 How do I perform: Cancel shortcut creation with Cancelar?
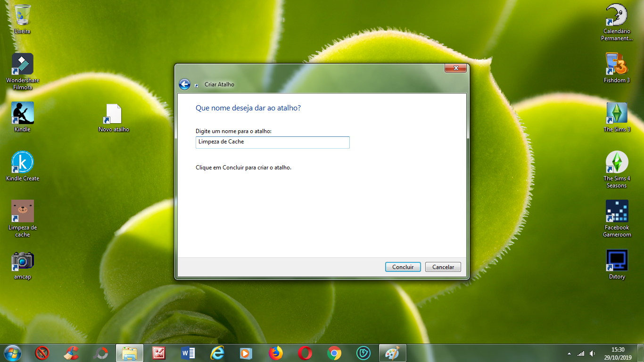(x=443, y=267)
